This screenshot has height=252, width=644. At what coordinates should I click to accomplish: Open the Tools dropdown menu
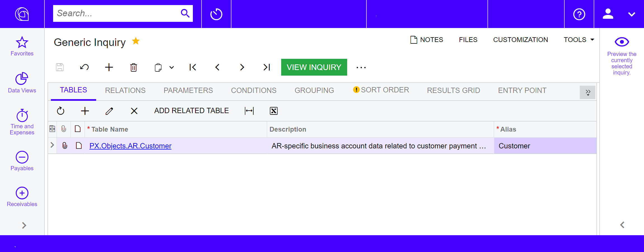tap(578, 40)
